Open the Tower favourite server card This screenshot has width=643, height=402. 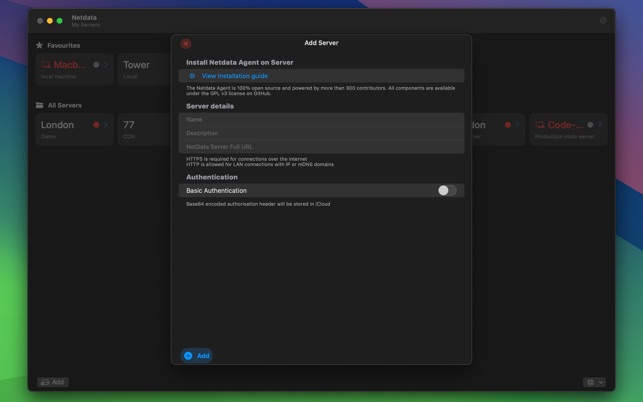[x=144, y=69]
